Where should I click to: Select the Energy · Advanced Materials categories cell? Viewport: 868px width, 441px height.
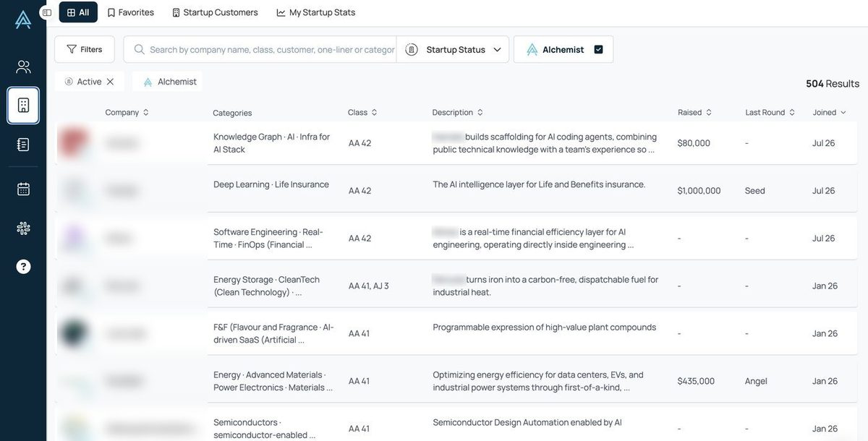pos(273,381)
